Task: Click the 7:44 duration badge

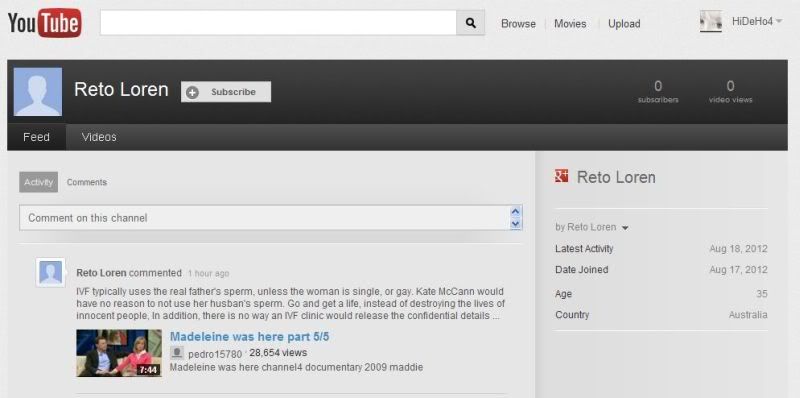Action: [x=148, y=369]
